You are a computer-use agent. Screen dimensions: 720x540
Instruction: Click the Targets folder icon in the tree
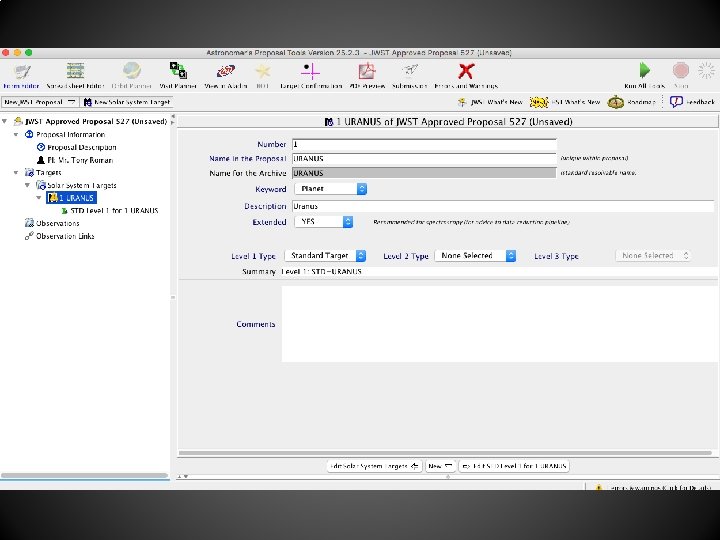(29, 173)
